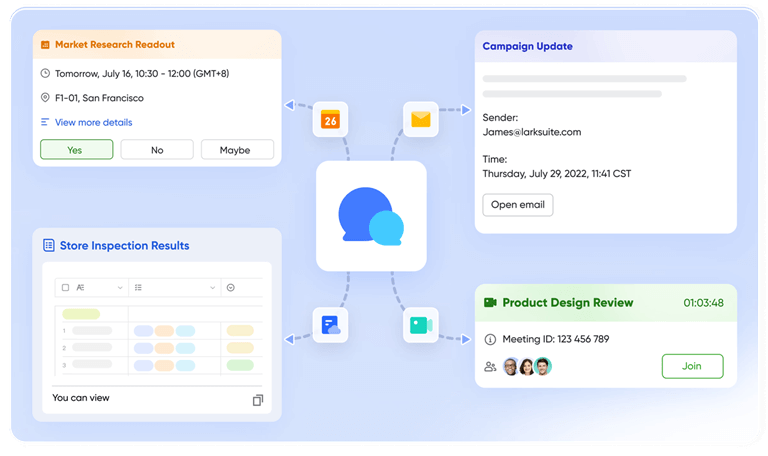Click the location pin icon by F1-01
The height and width of the screenshot is (456, 768).
[45, 97]
